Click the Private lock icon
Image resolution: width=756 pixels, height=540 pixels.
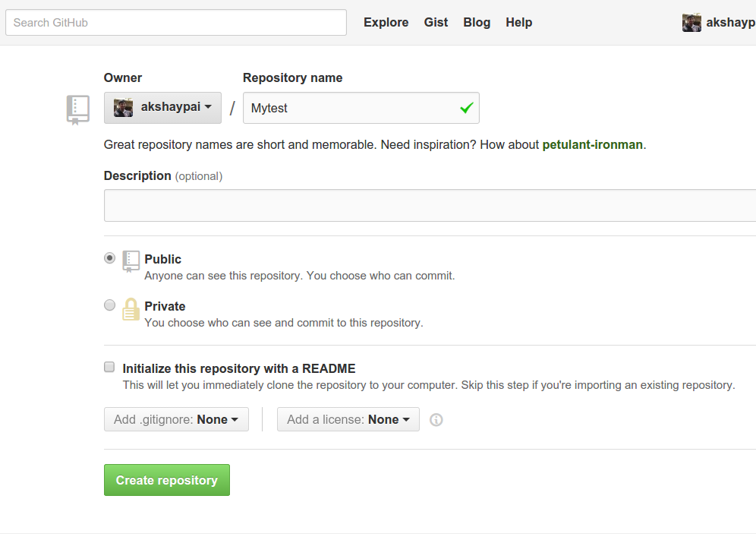131,309
